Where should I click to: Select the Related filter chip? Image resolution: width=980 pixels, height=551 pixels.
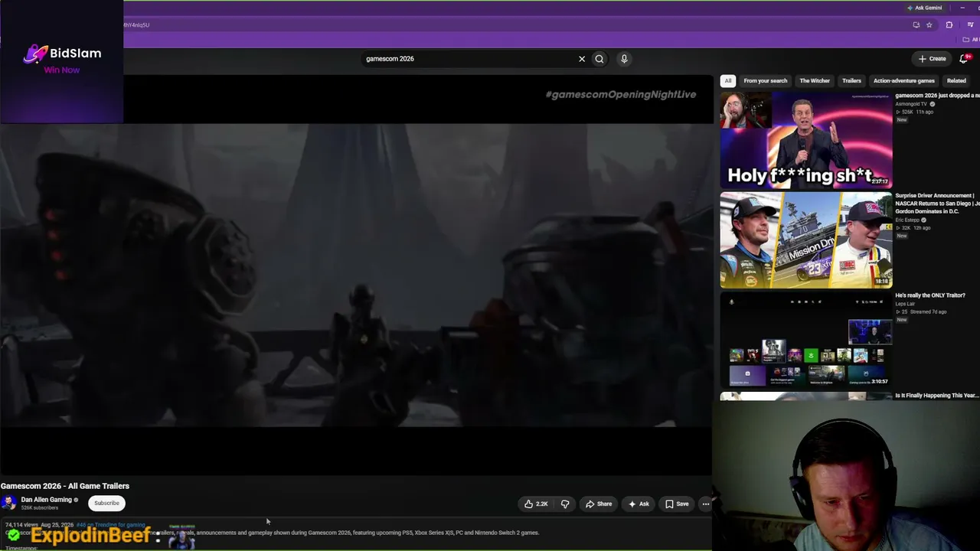coord(956,80)
